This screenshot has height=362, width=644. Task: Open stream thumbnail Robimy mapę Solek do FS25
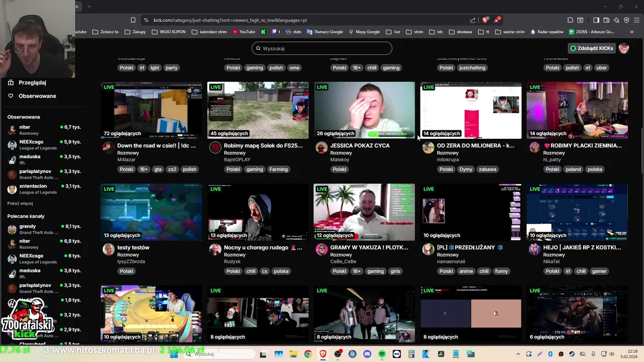[x=258, y=110]
